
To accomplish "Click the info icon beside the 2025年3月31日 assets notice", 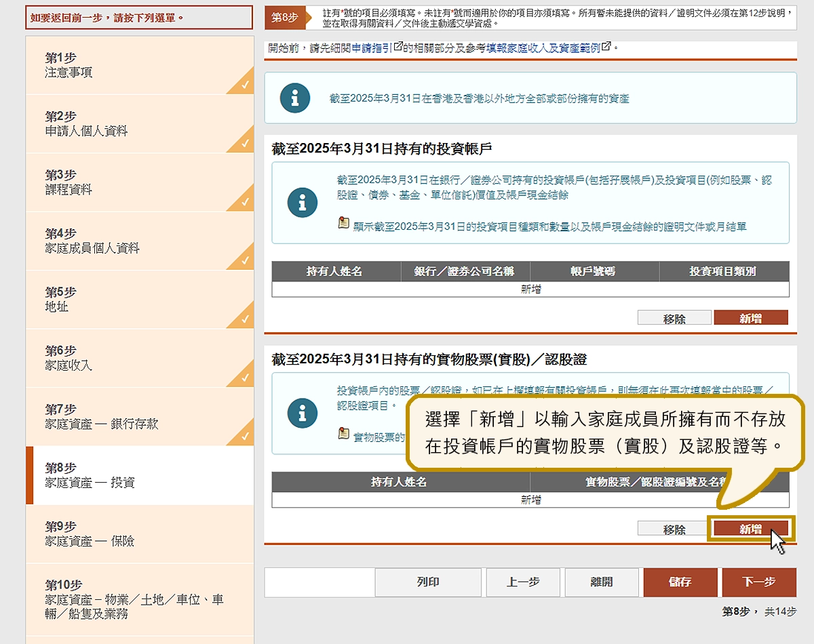I will (x=294, y=98).
